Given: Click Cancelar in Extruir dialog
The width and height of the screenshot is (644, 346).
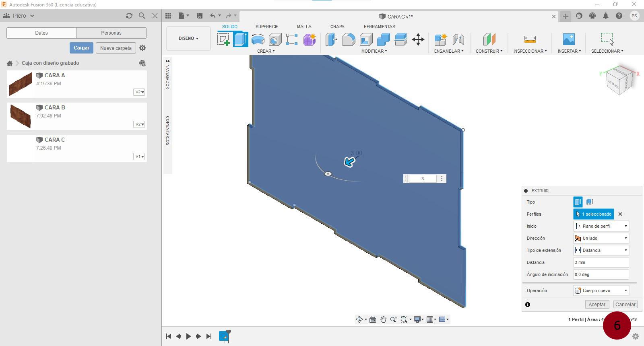Looking at the screenshot, I should point(625,305).
